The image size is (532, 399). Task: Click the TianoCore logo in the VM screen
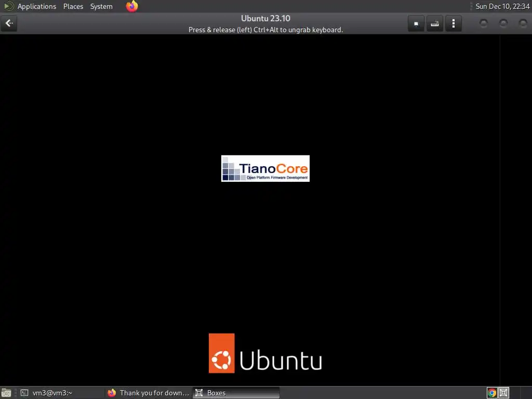click(265, 168)
